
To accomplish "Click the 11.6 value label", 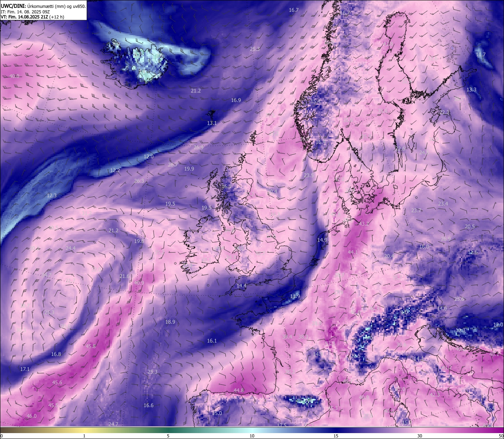I will [472, 252].
